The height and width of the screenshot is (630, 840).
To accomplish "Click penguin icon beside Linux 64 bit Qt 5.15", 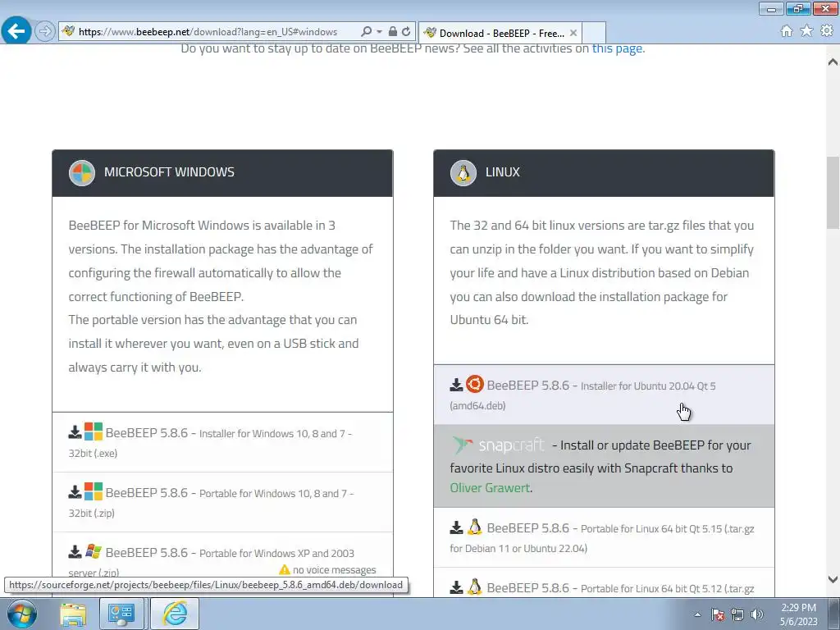I will [475, 527].
